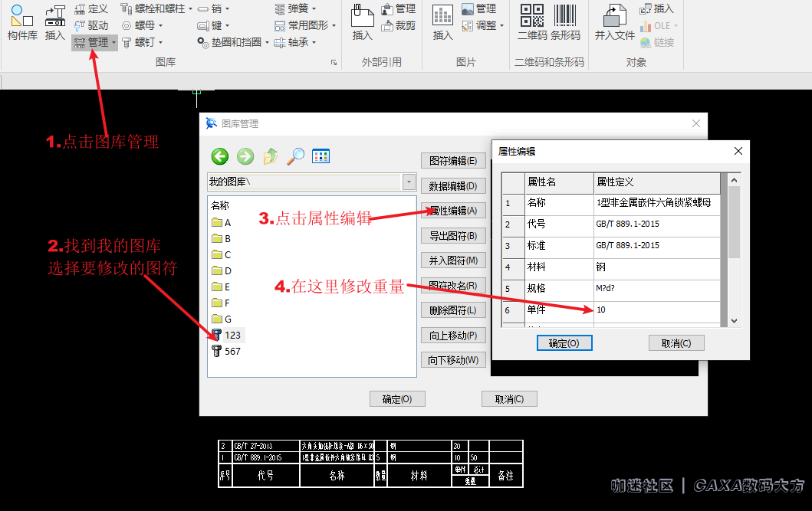This screenshot has height=511, width=812.
Task: Expand the 调整 picture adjust dropdown
Action: (501, 25)
